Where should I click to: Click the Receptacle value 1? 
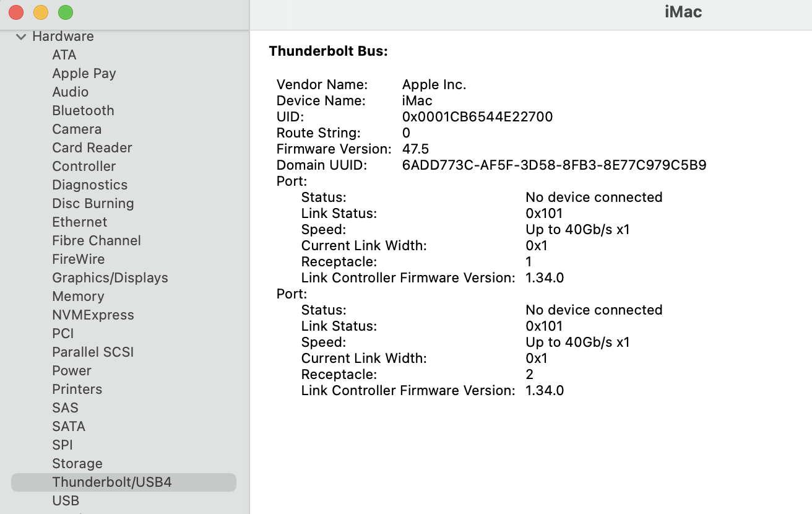[529, 262]
